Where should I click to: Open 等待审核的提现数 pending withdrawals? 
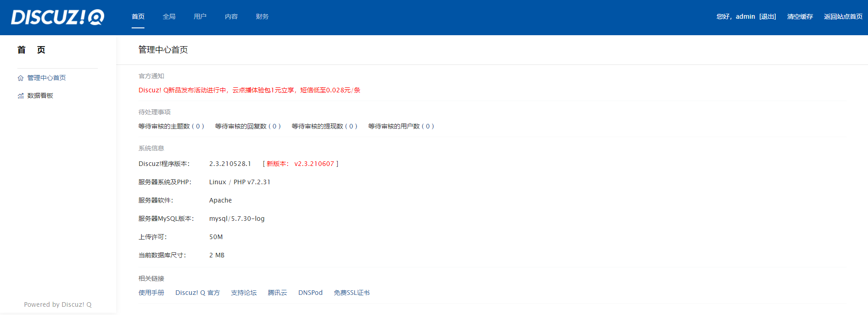point(324,126)
